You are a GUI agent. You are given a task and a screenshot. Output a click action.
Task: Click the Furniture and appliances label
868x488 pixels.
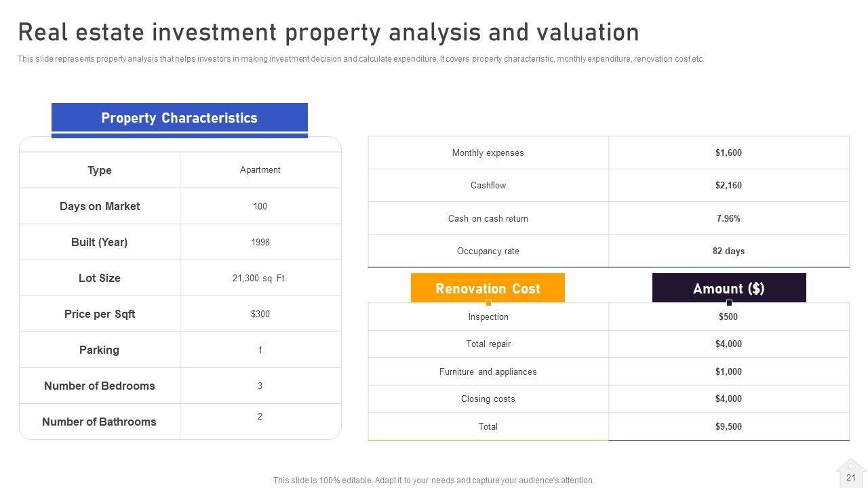click(488, 372)
